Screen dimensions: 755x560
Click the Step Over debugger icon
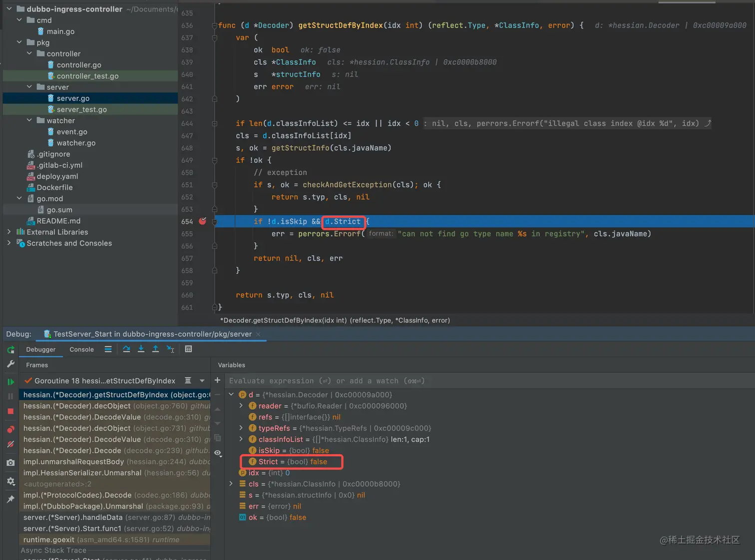(126, 349)
